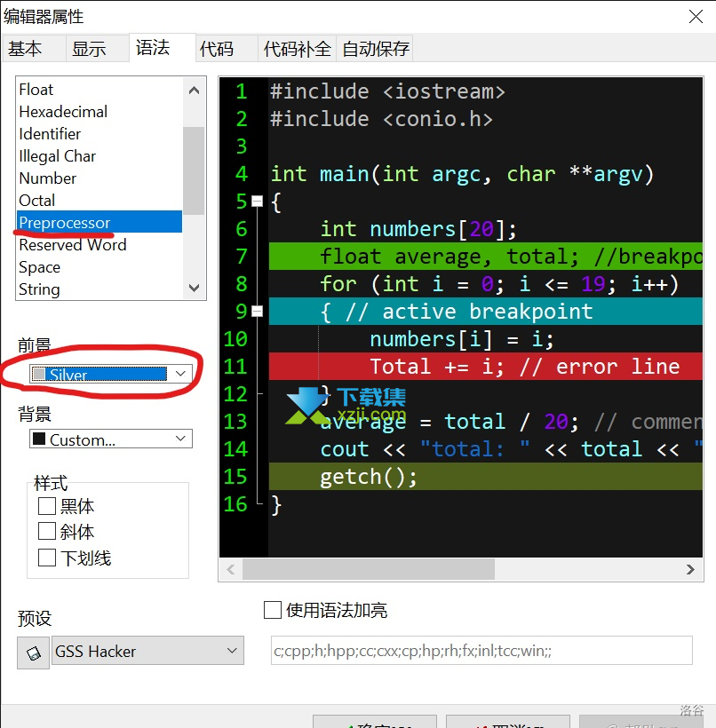The width and height of the screenshot is (716, 728).
Task: Click line number 4 in gutter
Action: click(241, 174)
